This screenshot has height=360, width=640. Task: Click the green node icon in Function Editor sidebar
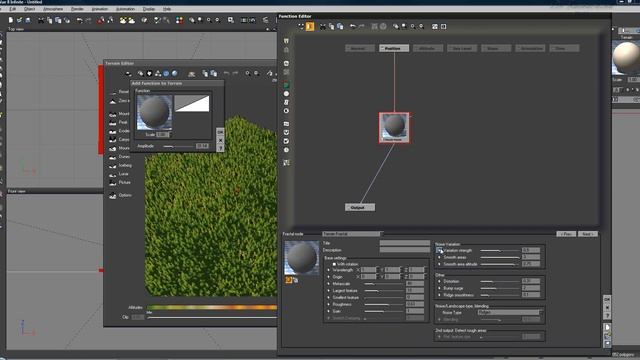click(286, 85)
